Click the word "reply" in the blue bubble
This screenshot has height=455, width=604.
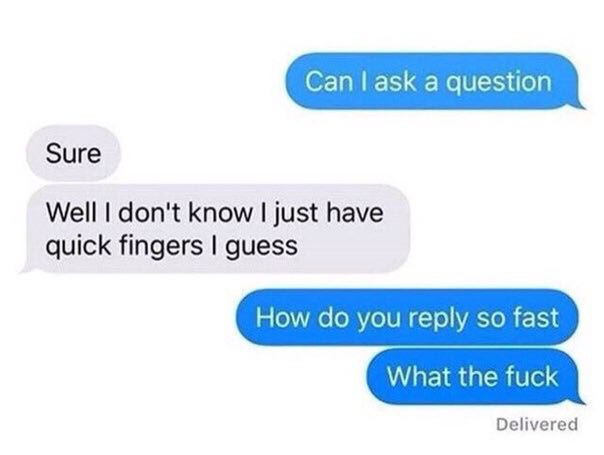(439, 319)
